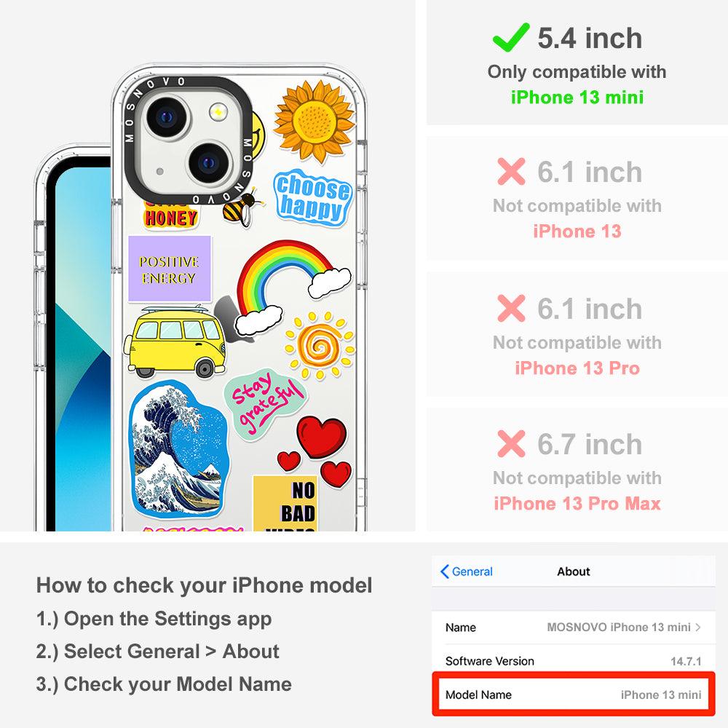Viewport: 728px width, 728px height.
Task: Click the iPhone 13 Pro Max label
Action: [577, 504]
